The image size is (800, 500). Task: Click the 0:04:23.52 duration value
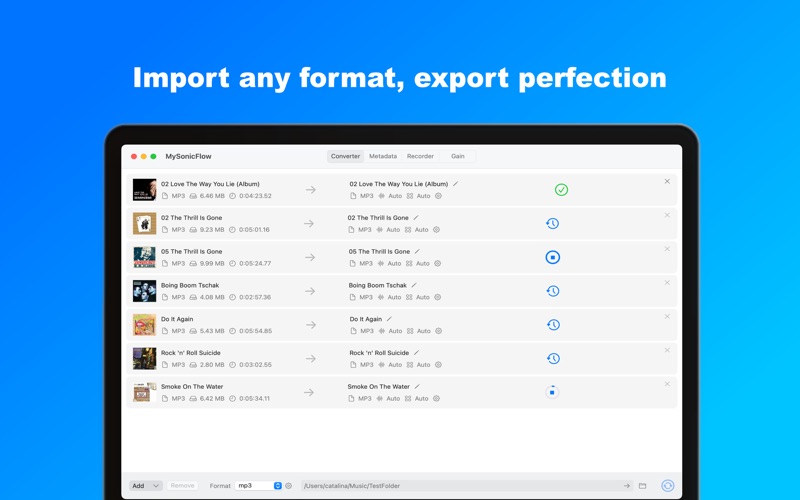coord(255,196)
